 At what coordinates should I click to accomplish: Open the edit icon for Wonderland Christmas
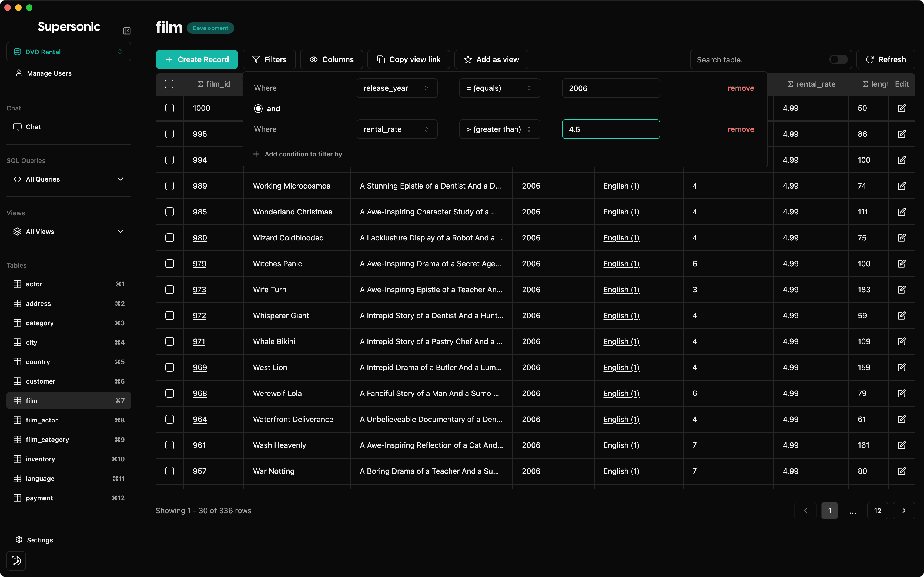pyautogui.click(x=902, y=212)
